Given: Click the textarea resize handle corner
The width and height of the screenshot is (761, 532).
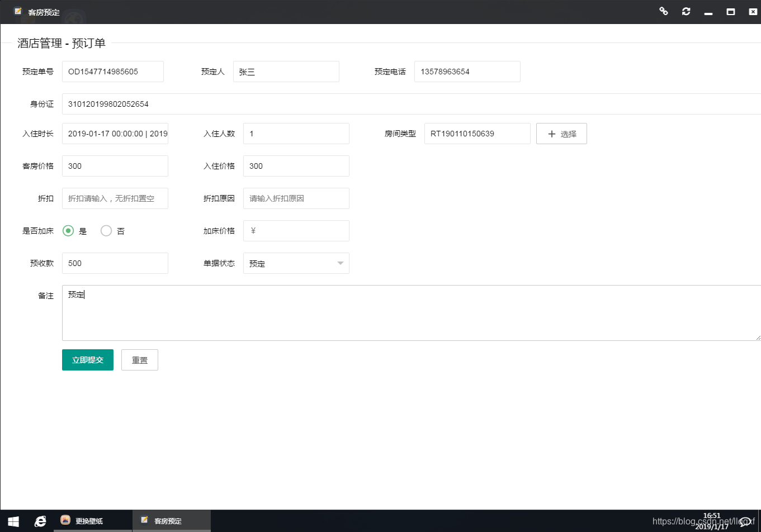Looking at the screenshot, I should coord(758,338).
